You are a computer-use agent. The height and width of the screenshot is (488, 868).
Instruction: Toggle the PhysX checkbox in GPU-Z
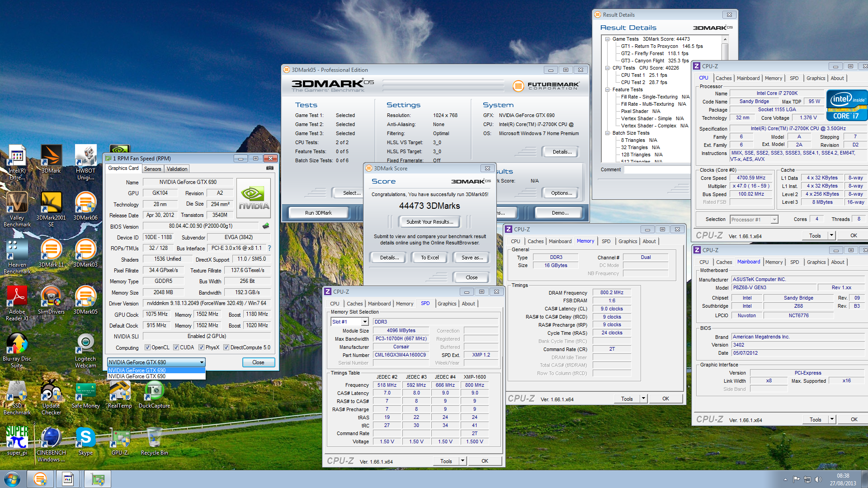pyautogui.click(x=201, y=347)
